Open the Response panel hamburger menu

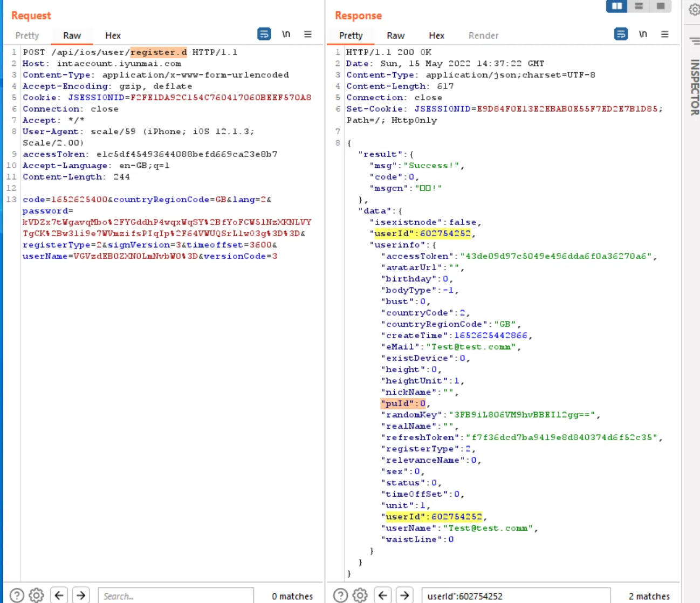(x=664, y=35)
